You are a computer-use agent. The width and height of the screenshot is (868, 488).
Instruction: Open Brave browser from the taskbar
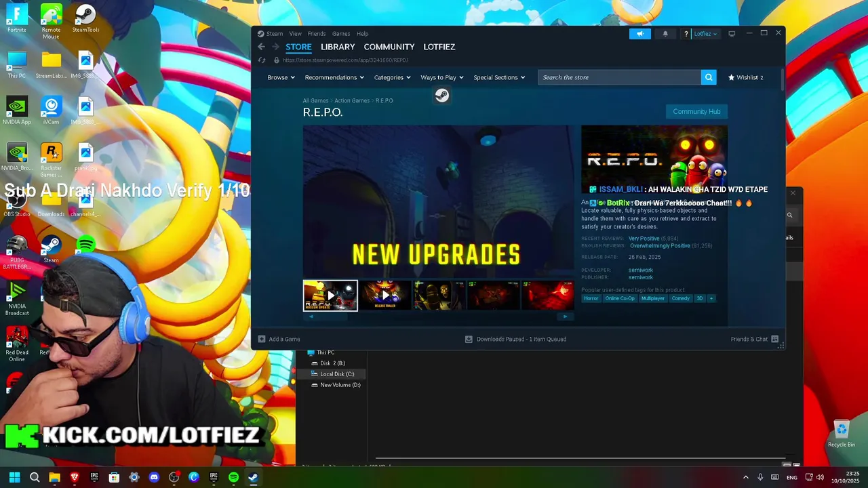(x=75, y=477)
